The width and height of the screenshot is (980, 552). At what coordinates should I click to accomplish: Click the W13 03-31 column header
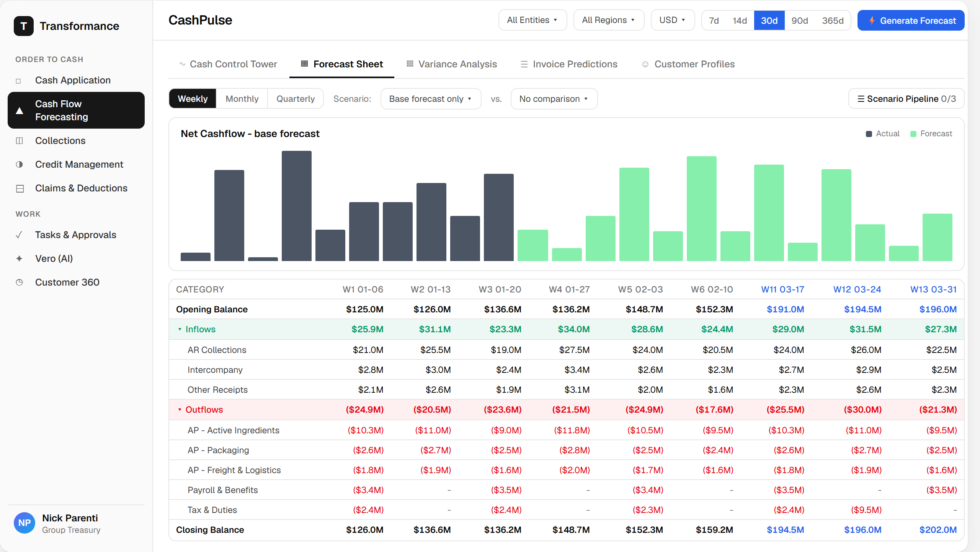coord(933,290)
